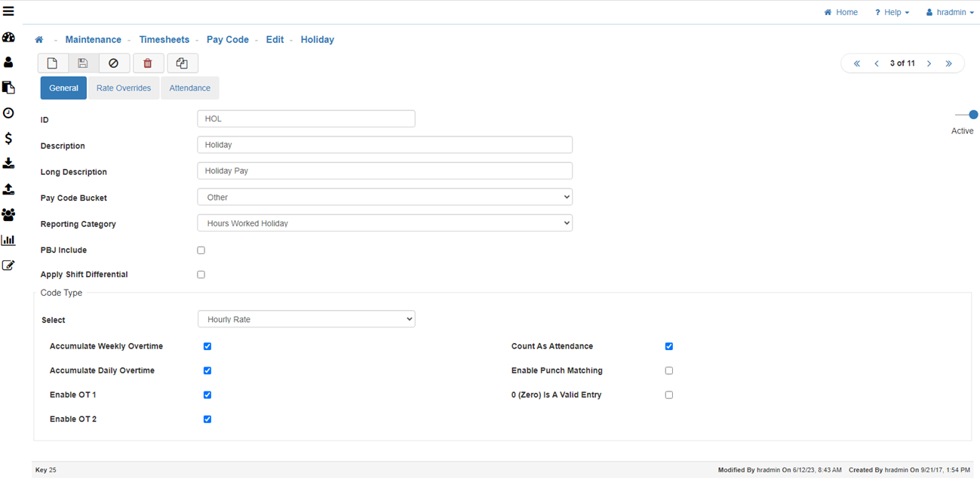Toggle the Active status slider
The height and width of the screenshot is (482, 980).
[966, 115]
